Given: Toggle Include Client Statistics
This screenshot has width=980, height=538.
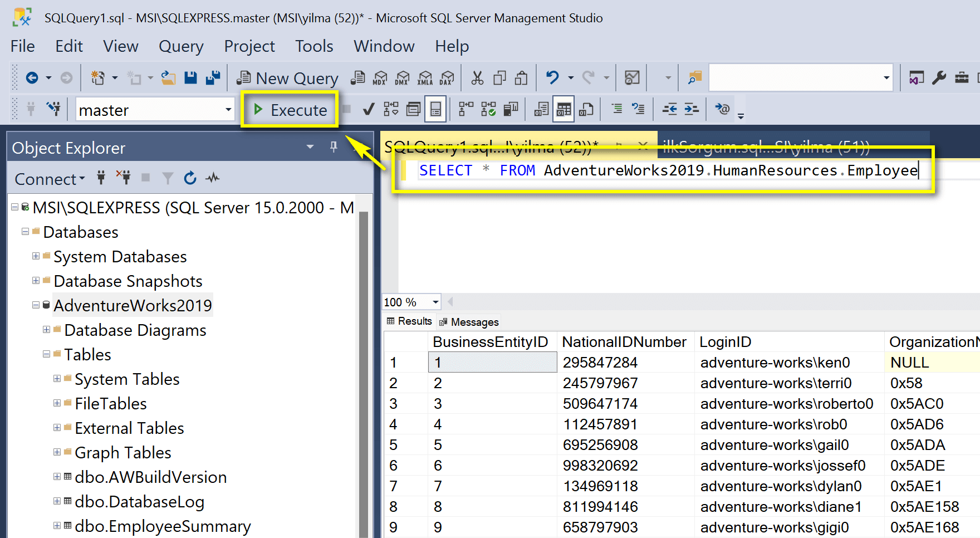Looking at the screenshot, I should pos(511,109).
